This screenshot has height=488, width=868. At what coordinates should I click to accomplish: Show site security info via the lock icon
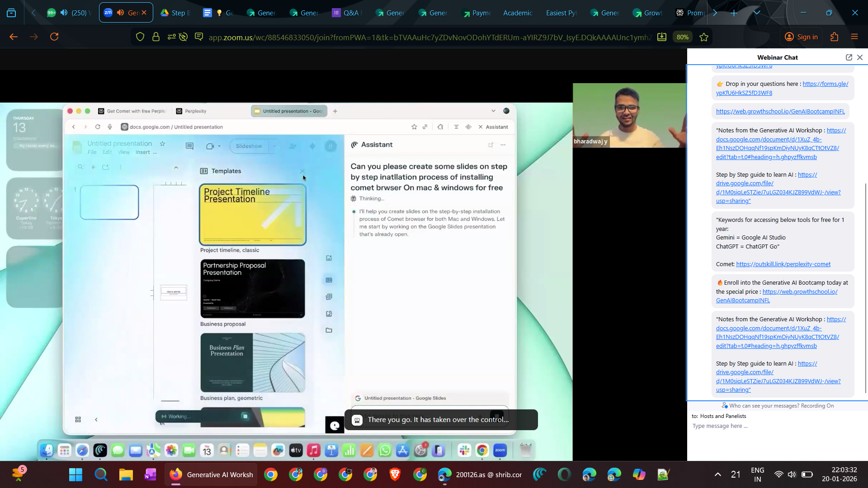156,37
